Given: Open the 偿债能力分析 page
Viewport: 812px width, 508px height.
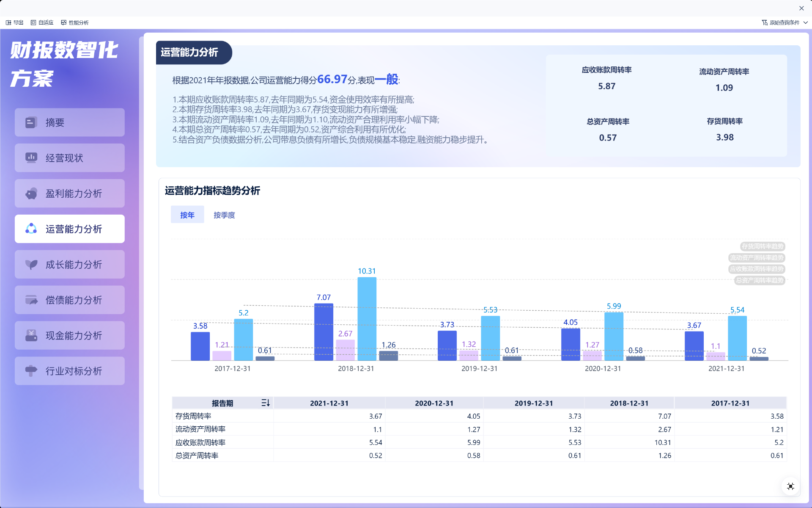Looking at the screenshot, I should click(x=70, y=300).
